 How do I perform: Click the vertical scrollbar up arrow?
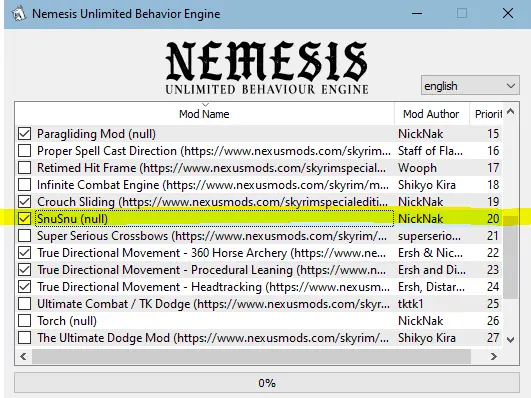pos(511,111)
